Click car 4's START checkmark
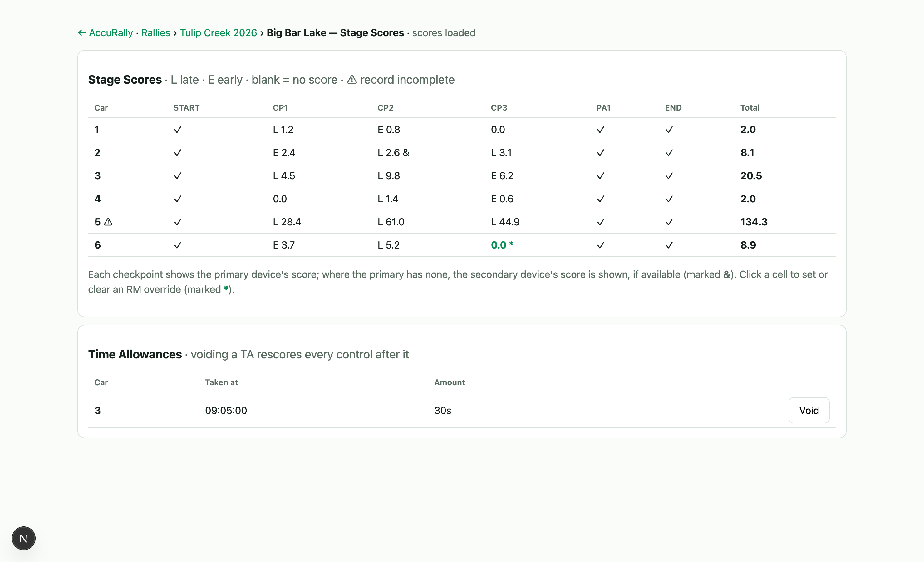 [x=178, y=199]
